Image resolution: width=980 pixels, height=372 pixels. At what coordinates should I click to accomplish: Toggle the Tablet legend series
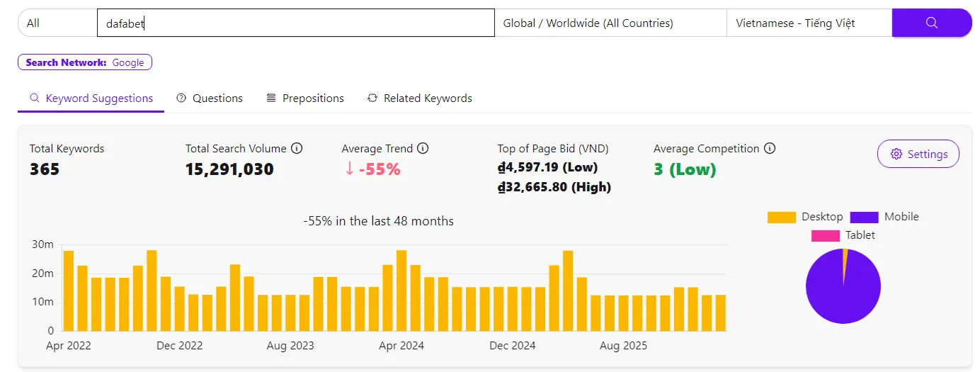(x=843, y=235)
